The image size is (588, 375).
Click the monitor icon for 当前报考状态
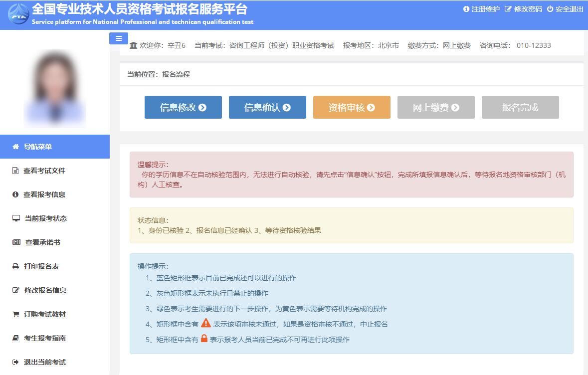(x=16, y=218)
